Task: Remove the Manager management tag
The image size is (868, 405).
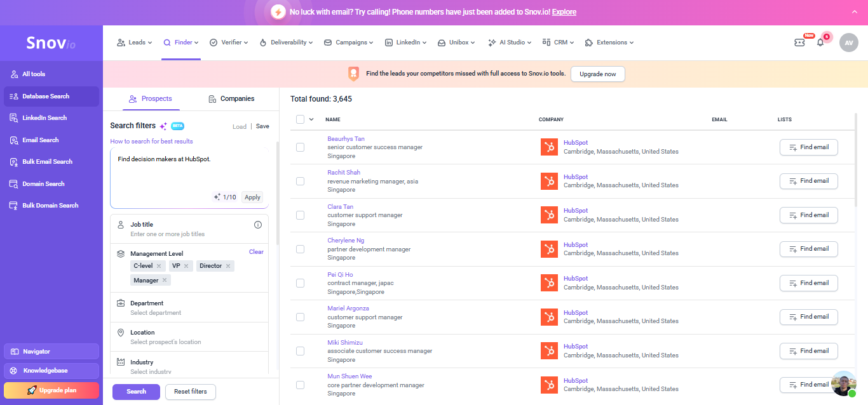Action: click(x=165, y=280)
